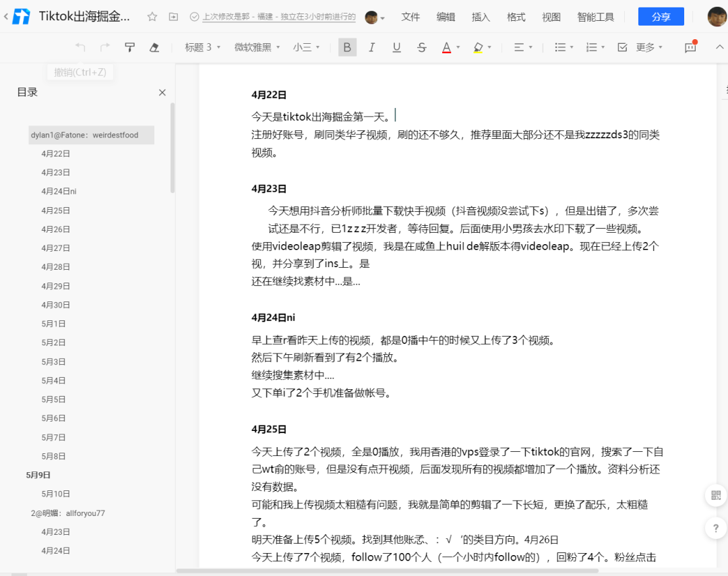Apply the yellow highlight color

click(x=478, y=47)
